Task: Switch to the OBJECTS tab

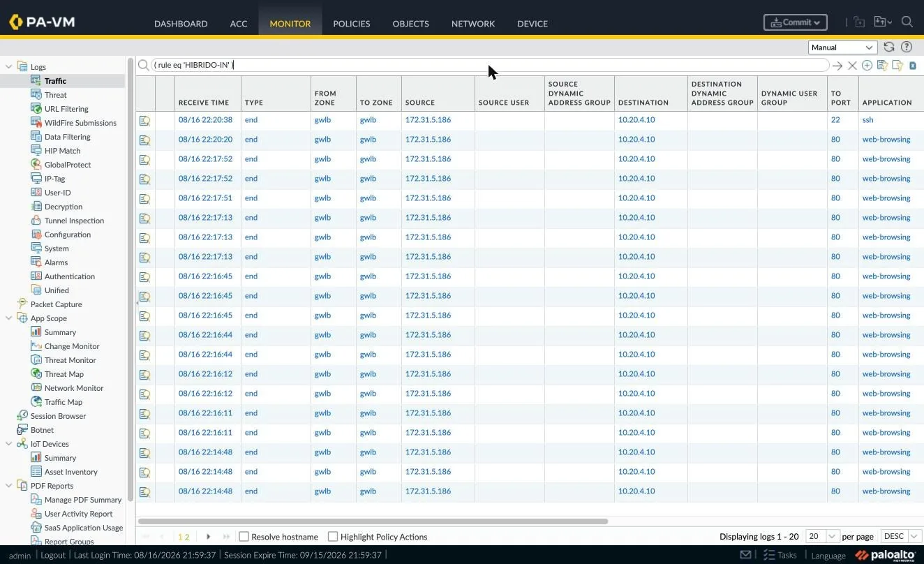Action: click(410, 23)
